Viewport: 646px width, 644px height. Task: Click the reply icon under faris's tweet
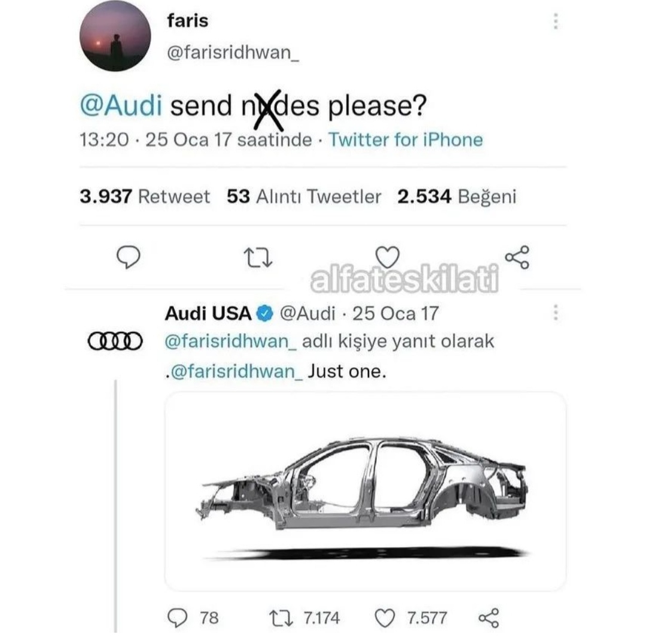pyautogui.click(x=127, y=257)
